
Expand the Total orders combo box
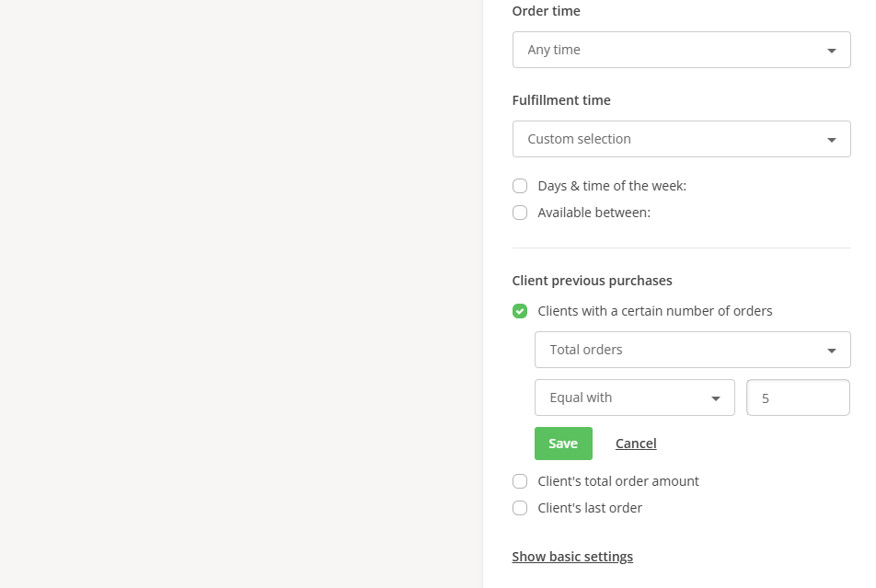[692, 350]
